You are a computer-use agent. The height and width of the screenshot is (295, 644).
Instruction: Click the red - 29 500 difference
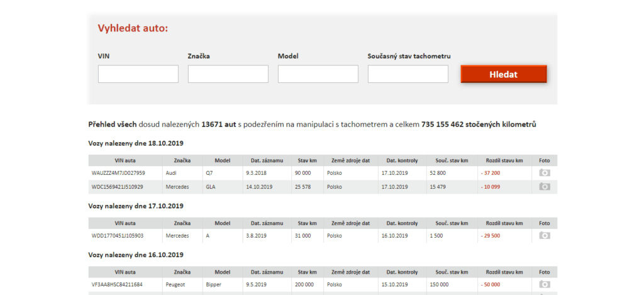(x=491, y=236)
